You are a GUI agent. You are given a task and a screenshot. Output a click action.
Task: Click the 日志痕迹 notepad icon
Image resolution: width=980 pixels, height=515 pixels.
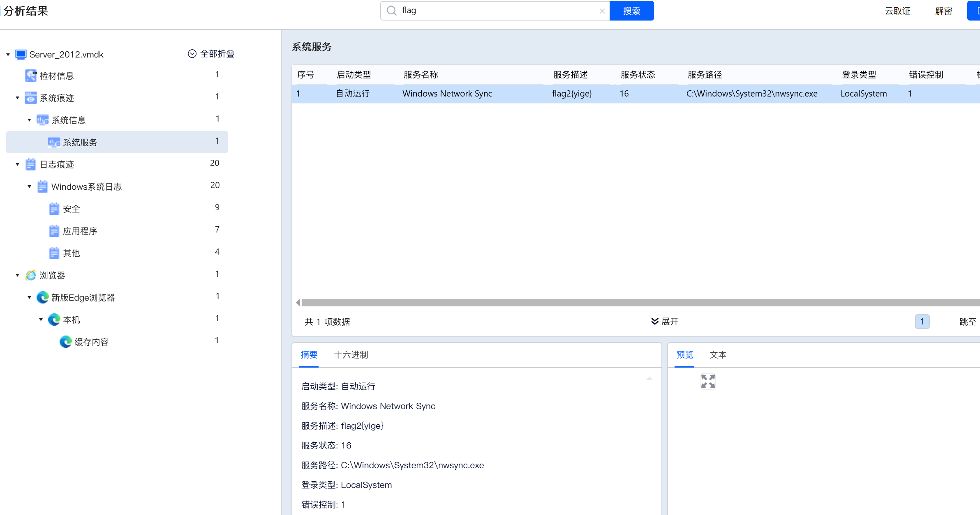click(31, 164)
